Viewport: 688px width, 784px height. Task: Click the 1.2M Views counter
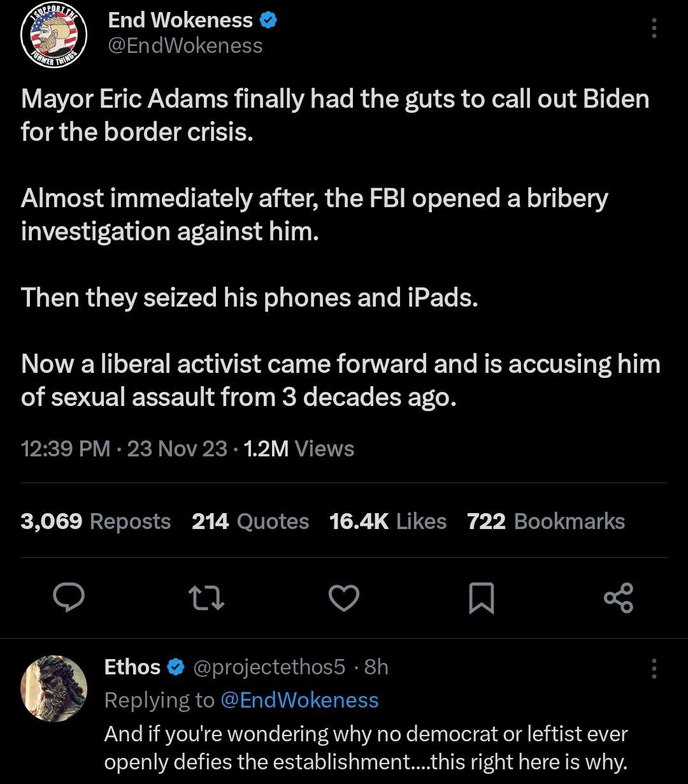[x=299, y=449]
